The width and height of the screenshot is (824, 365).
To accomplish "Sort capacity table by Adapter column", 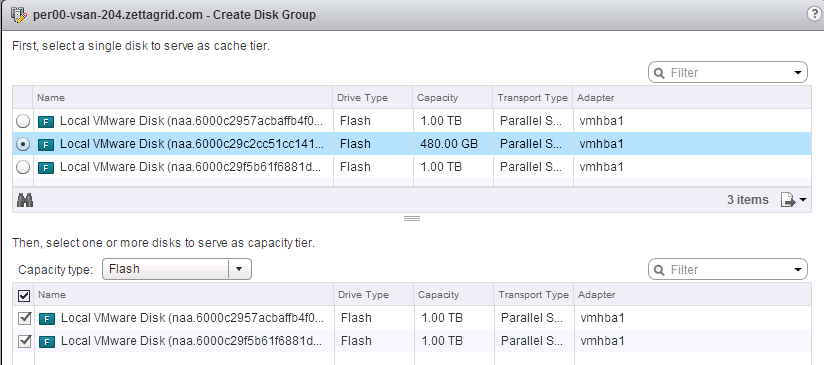I will tap(692, 295).
